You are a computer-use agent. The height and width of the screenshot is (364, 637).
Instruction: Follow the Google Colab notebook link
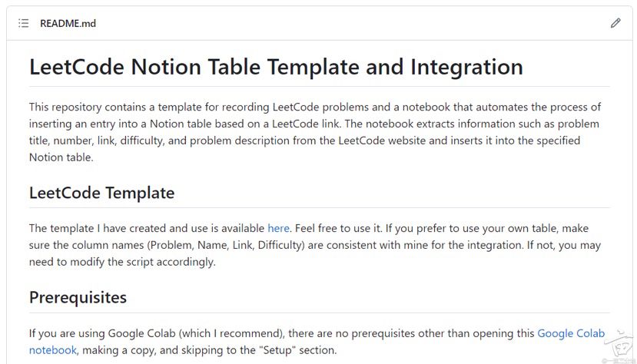[571, 333]
